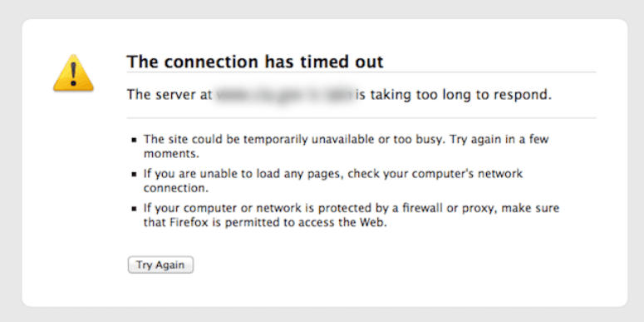
Task: Click the yellow warning triangle icon
Action: pos(73,73)
